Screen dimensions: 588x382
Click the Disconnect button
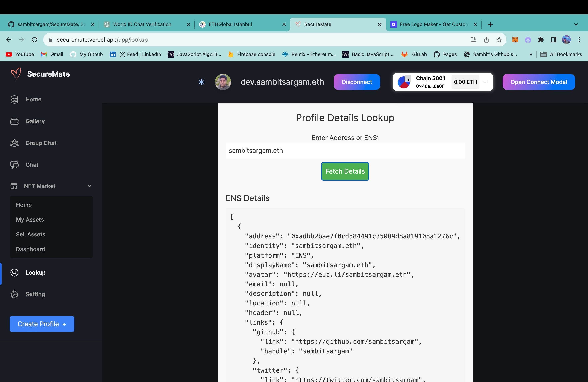pos(357,82)
